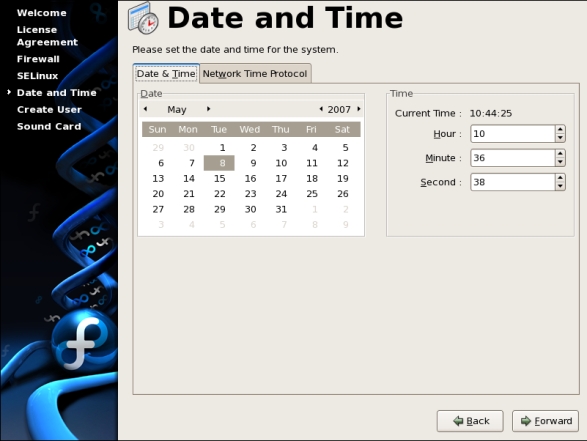The width and height of the screenshot is (587, 441).
Task: Click next year arrow beside 2007
Action: [x=359, y=109]
